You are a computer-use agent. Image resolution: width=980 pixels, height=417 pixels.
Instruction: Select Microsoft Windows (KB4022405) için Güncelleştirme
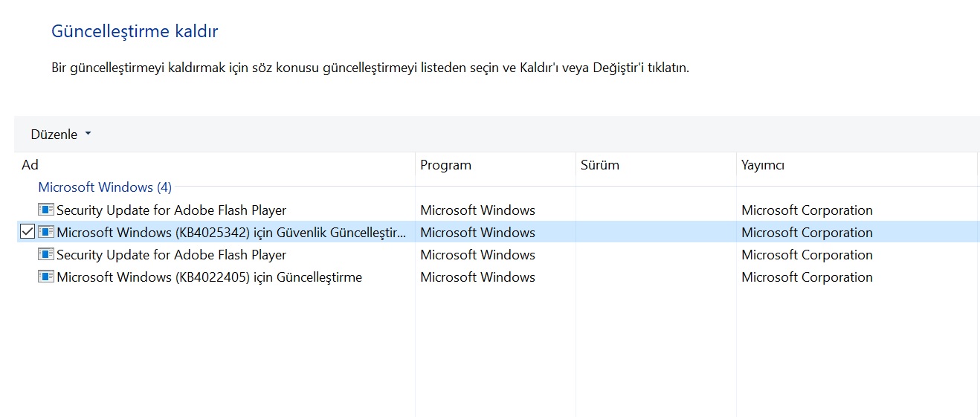[x=209, y=277]
